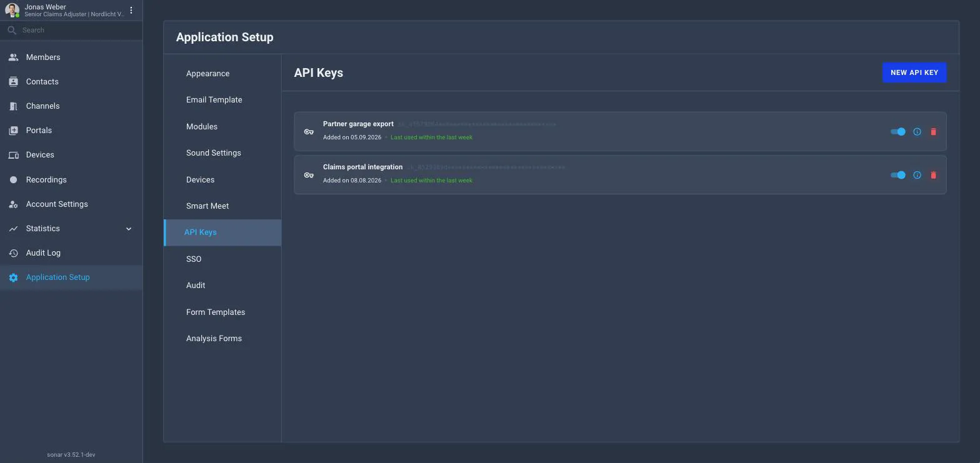Disable the Partner garage export key toggle
This screenshot has height=463, width=980.
898,132
